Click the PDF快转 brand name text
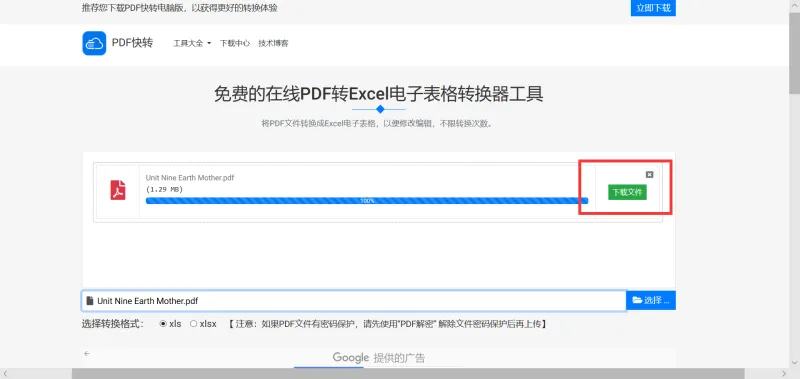The image size is (800, 379). click(132, 43)
